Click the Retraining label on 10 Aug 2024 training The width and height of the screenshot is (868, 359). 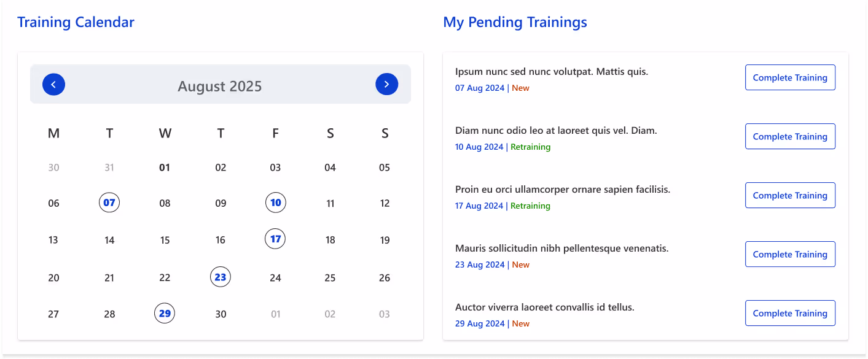click(x=531, y=147)
